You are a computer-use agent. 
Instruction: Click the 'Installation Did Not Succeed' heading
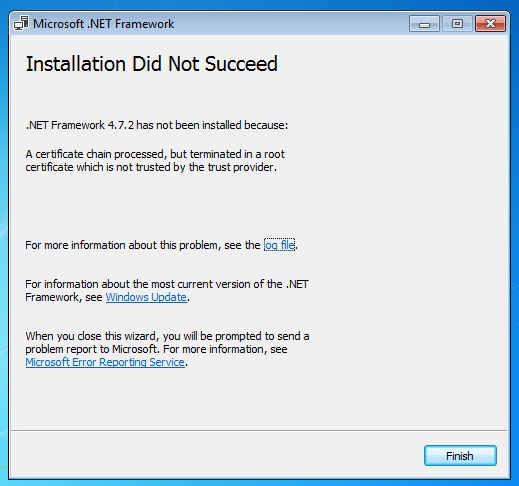click(x=152, y=64)
